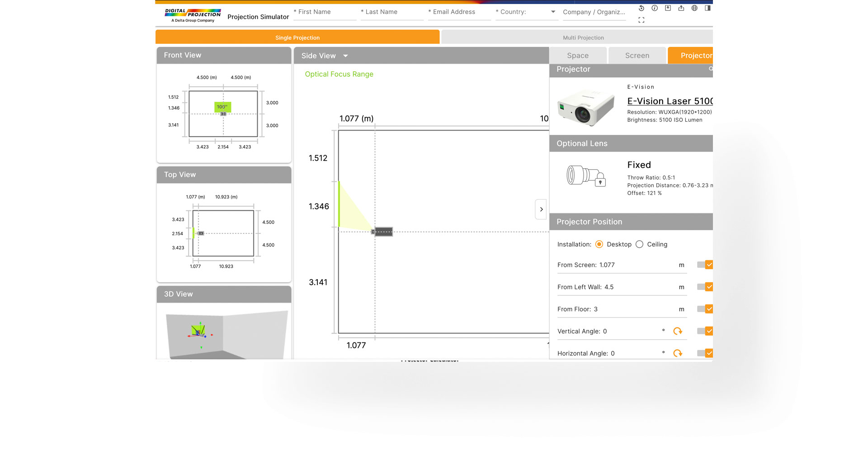Click the yellow projection beam in Side View

tap(353, 213)
